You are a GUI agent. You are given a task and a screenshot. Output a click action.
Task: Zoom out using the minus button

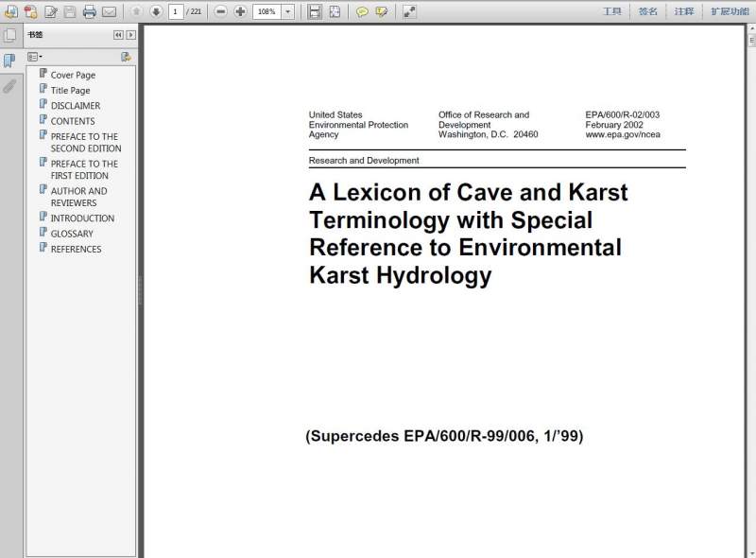[220, 11]
